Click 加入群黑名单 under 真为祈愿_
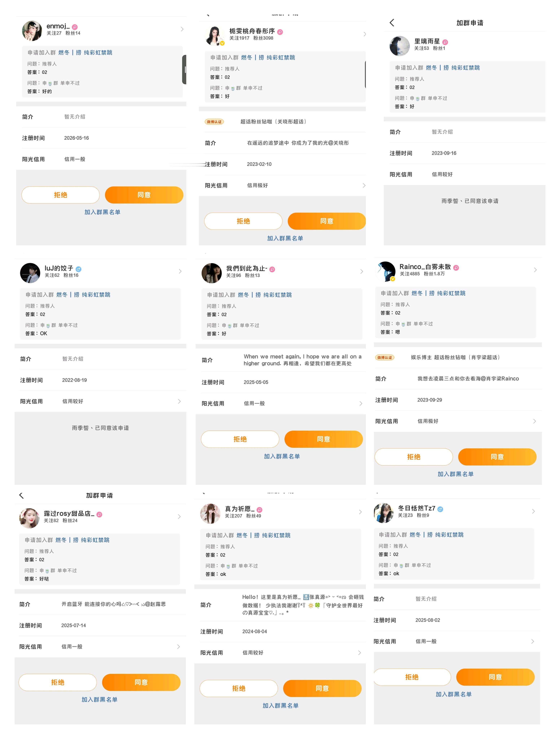 coord(281,706)
